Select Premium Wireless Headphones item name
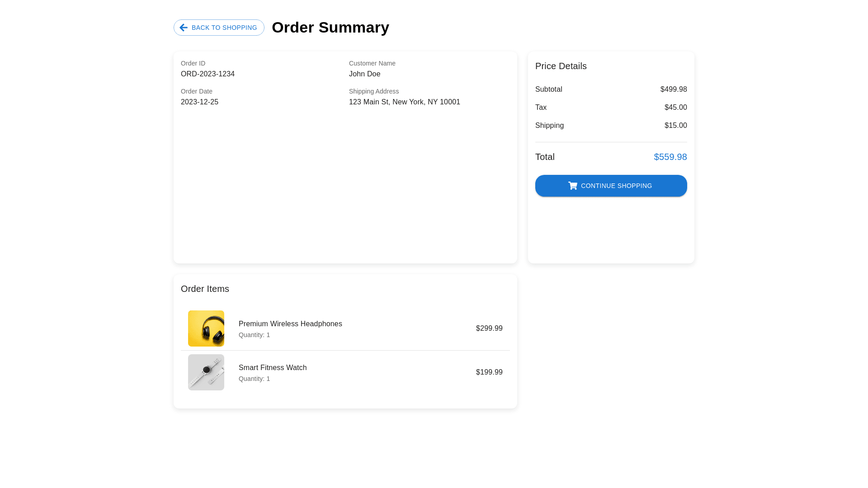Screen dimensions: 868x488 290,324
